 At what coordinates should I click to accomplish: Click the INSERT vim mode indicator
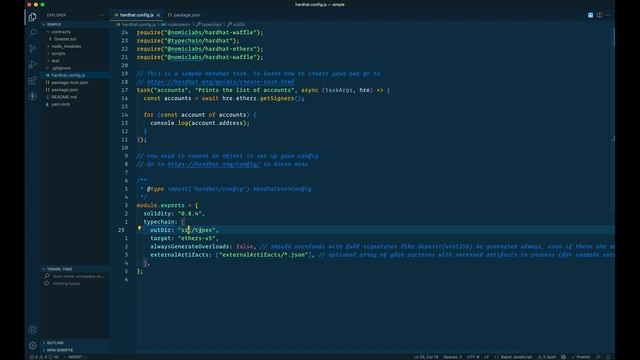(x=76, y=357)
